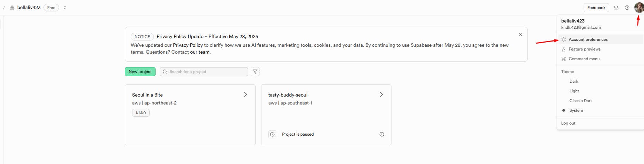Open the Seoul in a Bite project arrow

click(x=246, y=94)
